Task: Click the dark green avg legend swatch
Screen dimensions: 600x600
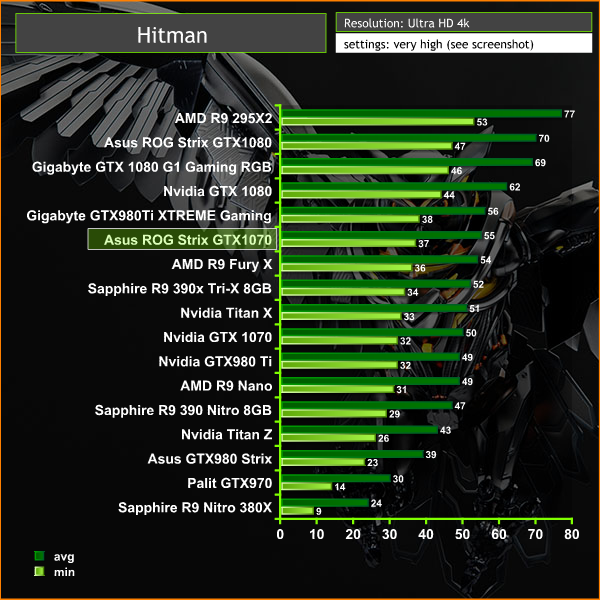Action: pyautogui.click(x=39, y=556)
